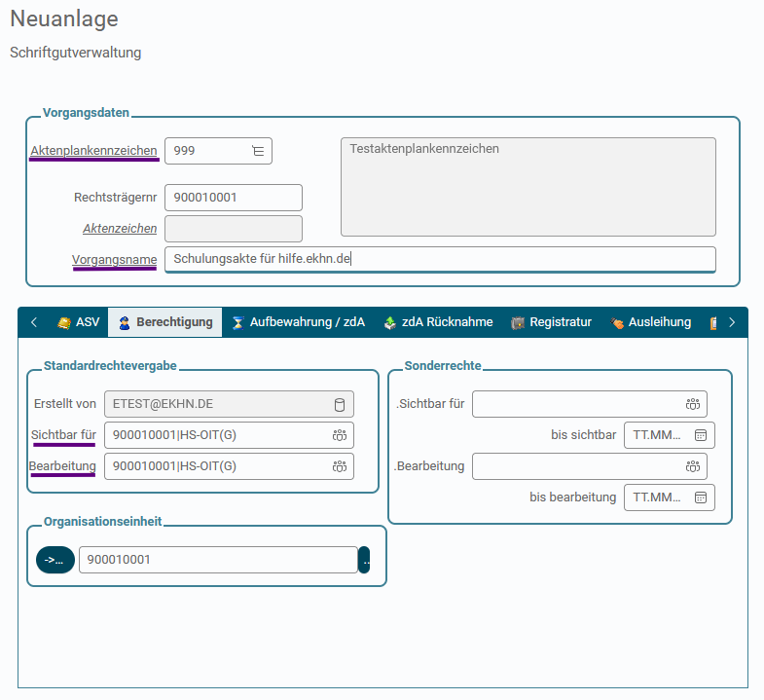
Task: Click the zdA Rücknahme tab icon
Action: pos(390,322)
